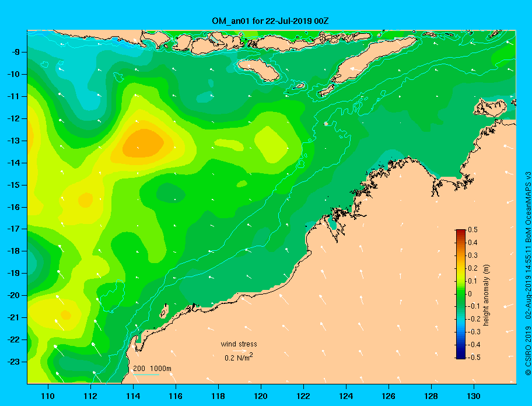
Task: Click longitude axis label 124
Action: click(x=346, y=396)
